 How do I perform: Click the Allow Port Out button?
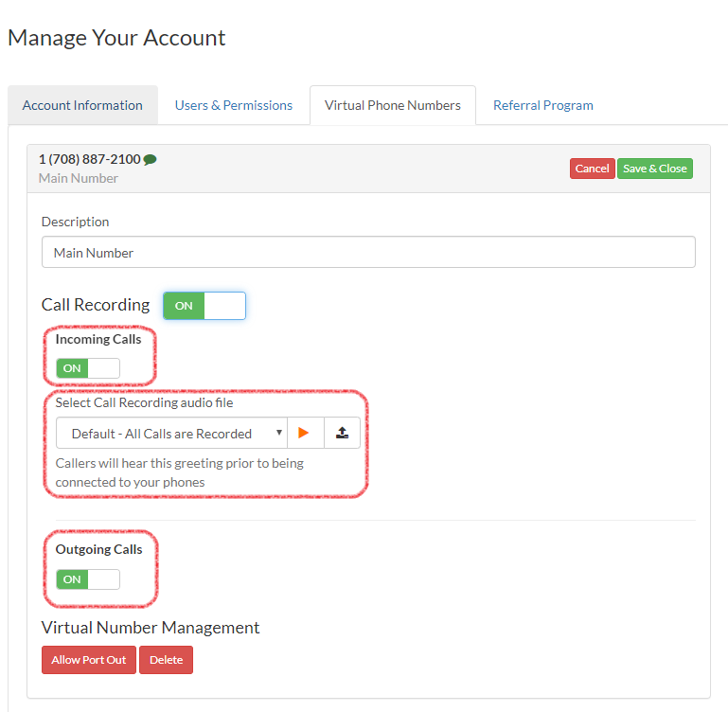tap(89, 660)
